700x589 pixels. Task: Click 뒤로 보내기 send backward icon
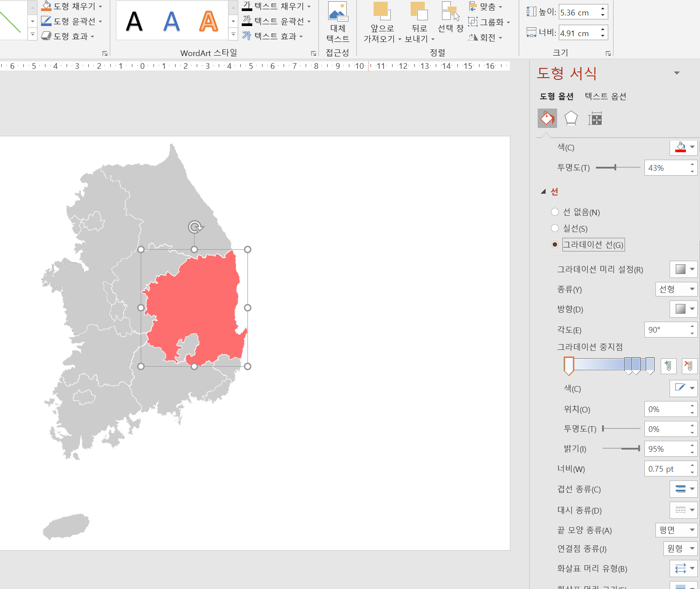click(x=419, y=11)
